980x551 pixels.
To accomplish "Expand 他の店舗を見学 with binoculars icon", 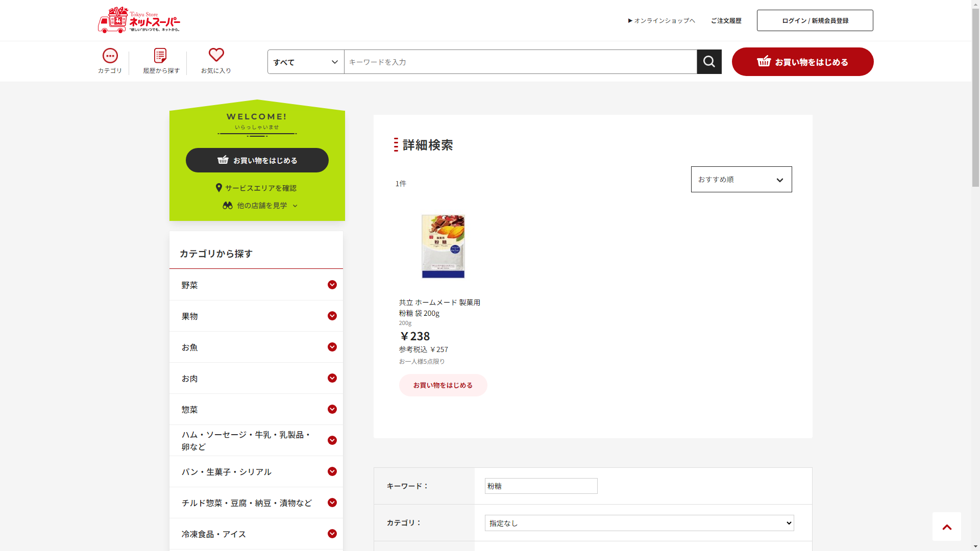I will (x=260, y=205).
